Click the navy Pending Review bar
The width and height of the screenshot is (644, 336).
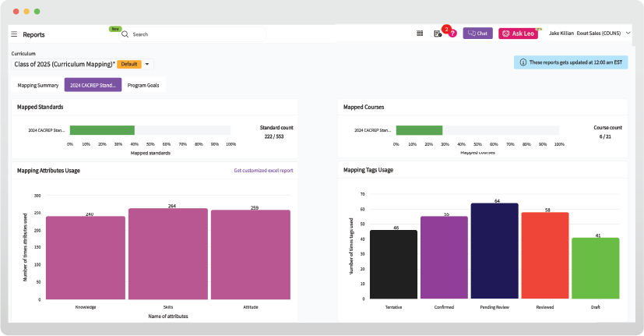click(494, 251)
